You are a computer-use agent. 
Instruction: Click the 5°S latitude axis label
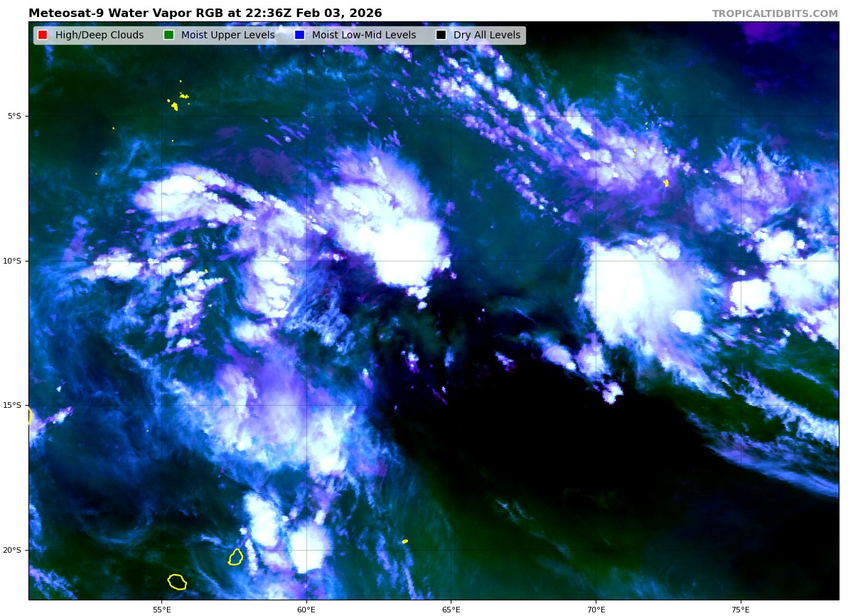coord(14,116)
